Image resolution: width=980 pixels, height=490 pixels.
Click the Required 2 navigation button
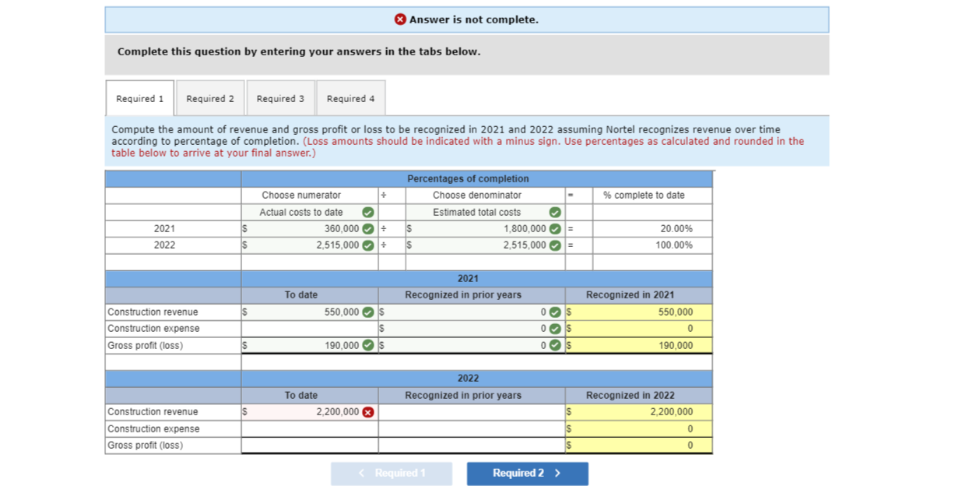[x=527, y=473]
